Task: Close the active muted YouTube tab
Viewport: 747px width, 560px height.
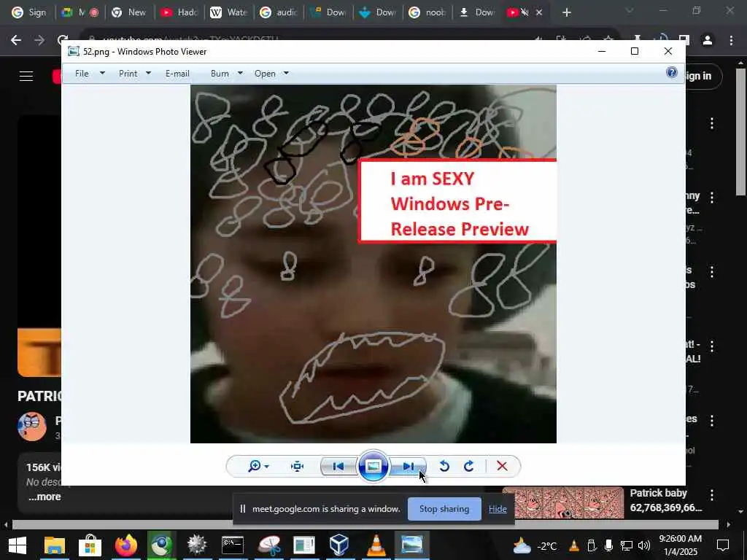Action: (x=539, y=12)
